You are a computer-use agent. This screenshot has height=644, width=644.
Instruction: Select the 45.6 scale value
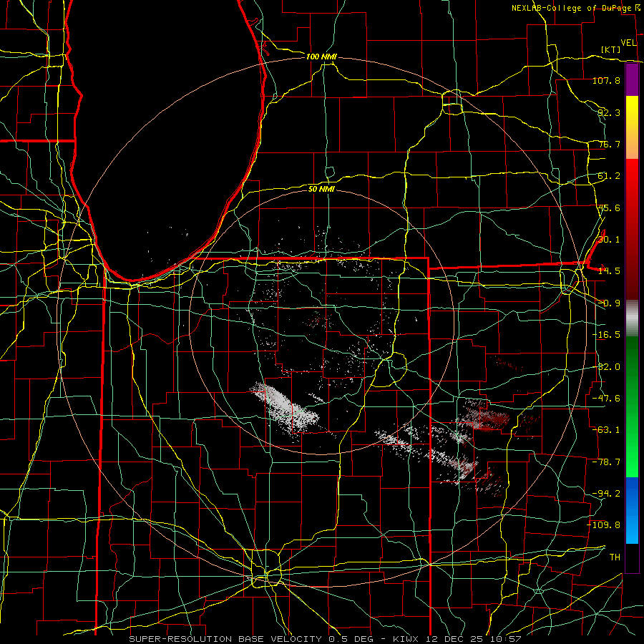(x=609, y=208)
